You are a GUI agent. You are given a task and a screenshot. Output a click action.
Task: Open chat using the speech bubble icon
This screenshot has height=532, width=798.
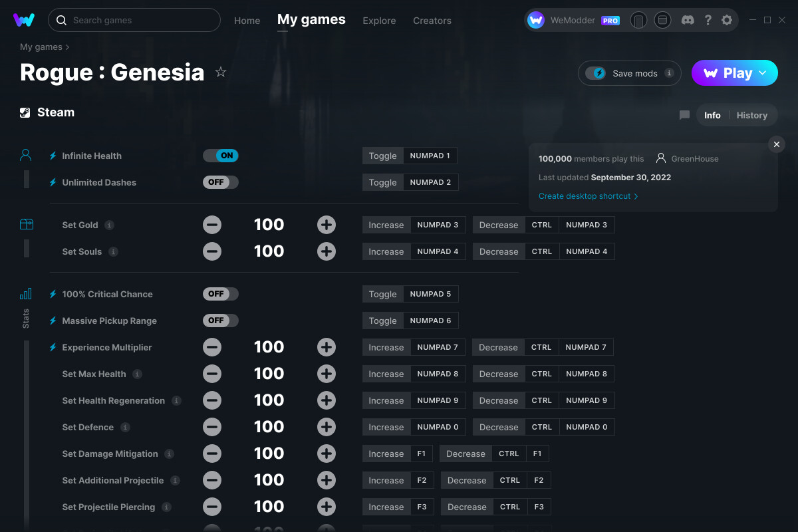pyautogui.click(x=684, y=114)
